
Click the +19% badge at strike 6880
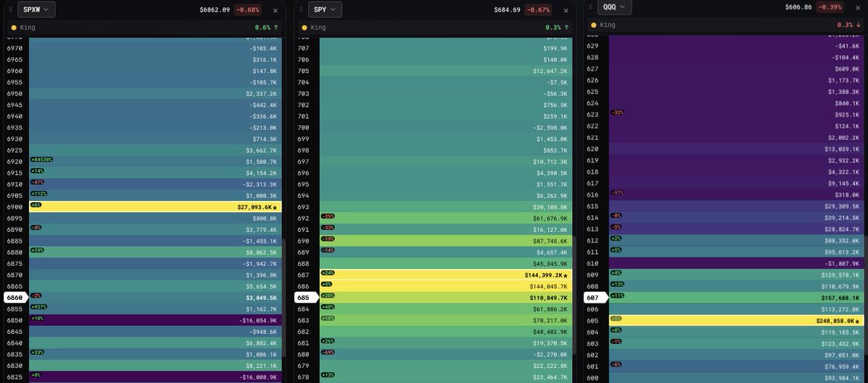(37, 250)
